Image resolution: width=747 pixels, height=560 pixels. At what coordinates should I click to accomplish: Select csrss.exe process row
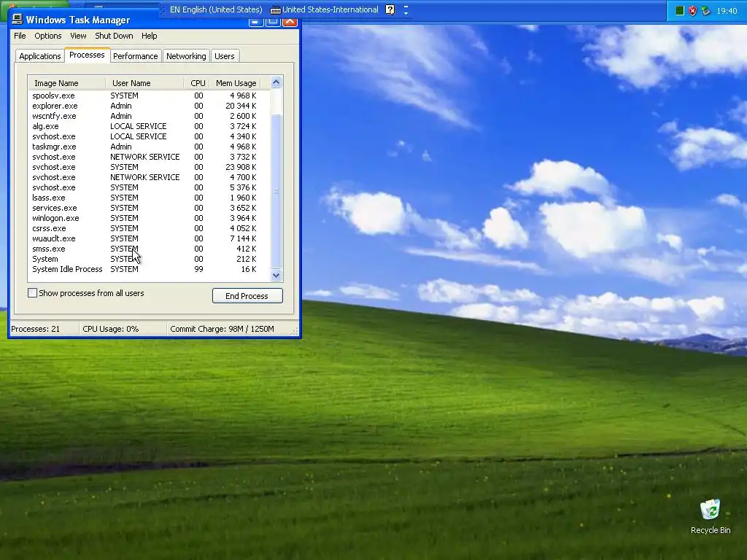(149, 228)
